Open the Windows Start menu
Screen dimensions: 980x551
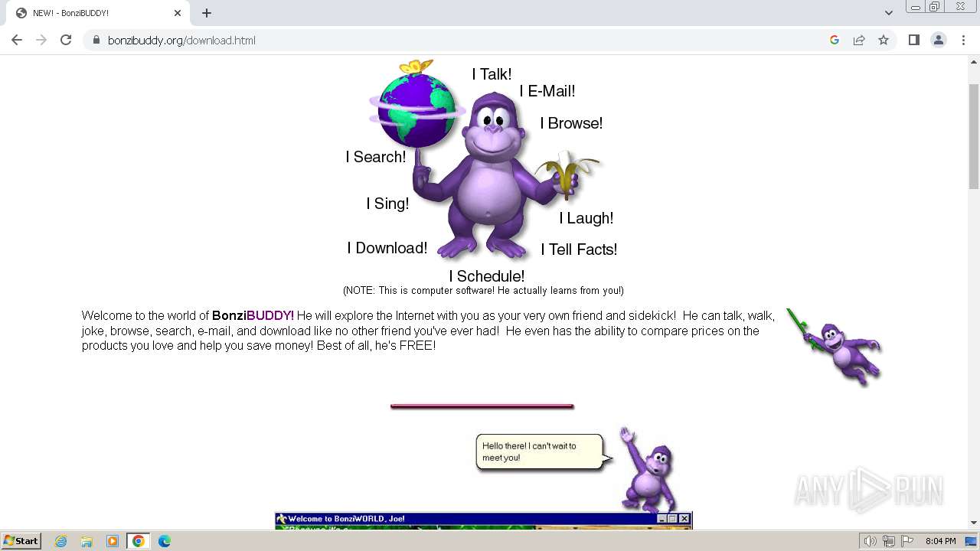pyautogui.click(x=21, y=540)
